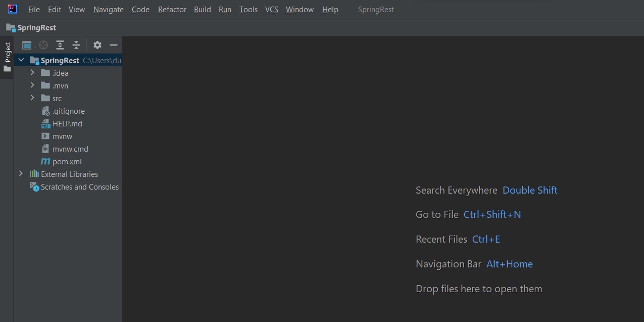
Task: Collapse the SpringRest root node
Action: click(21, 60)
